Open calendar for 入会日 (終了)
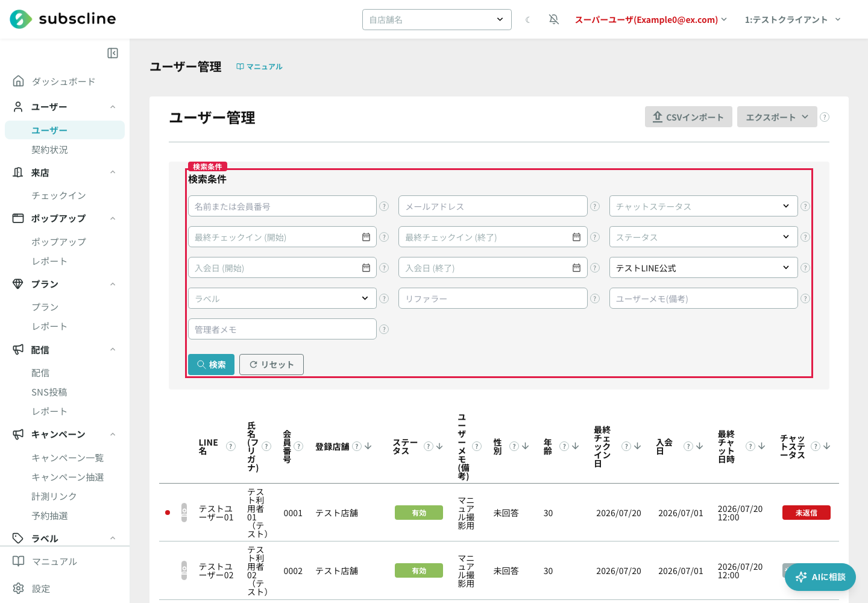868x603 pixels. [576, 268]
